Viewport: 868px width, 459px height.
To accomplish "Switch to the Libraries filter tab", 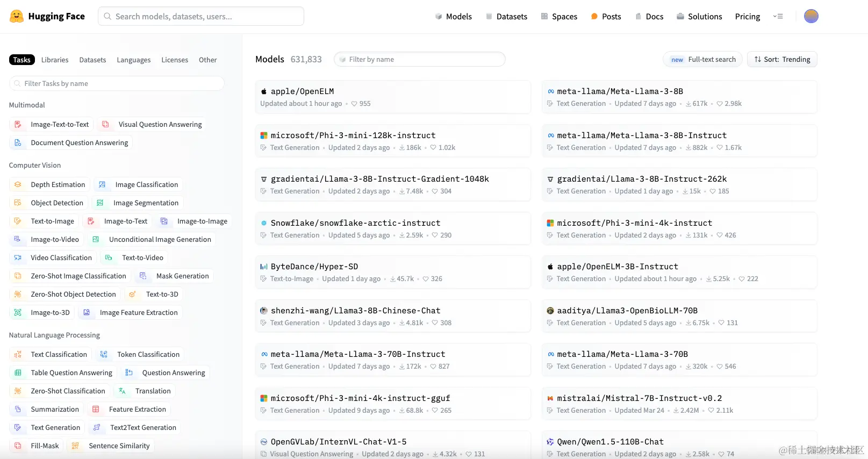I will tap(55, 60).
